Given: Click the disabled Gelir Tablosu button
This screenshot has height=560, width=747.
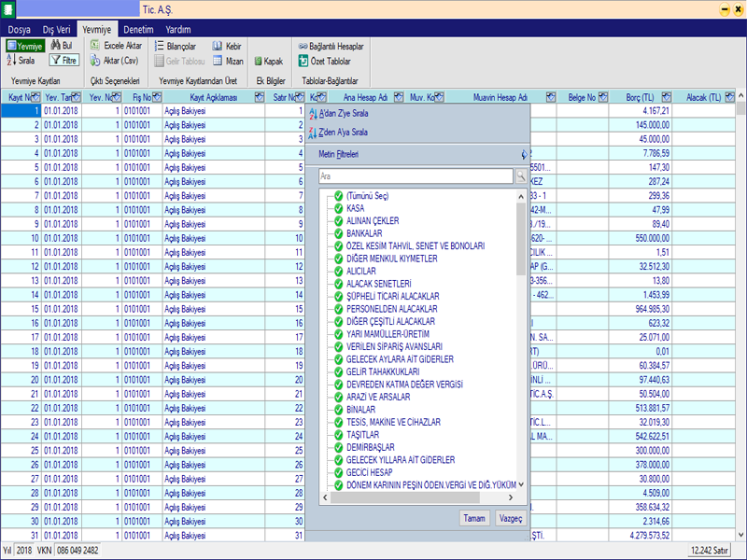Looking at the screenshot, I should pyautogui.click(x=179, y=61).
